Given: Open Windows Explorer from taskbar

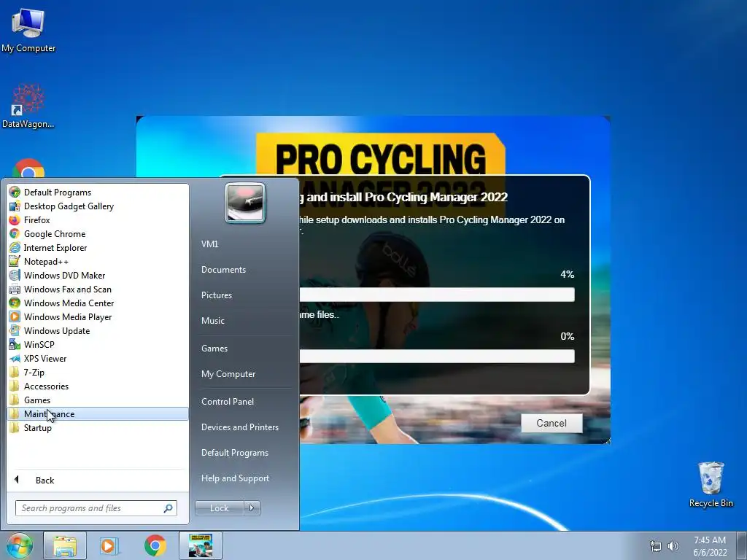Looking at the screenshot, I should pos(65,545).
